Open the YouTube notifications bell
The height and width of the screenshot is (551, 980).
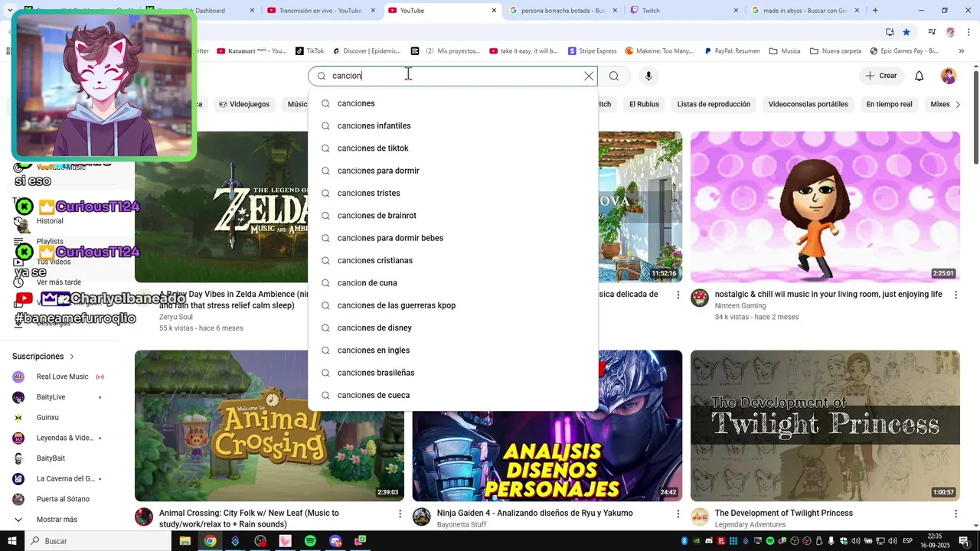pyautogui.click(x=920, y=76)
